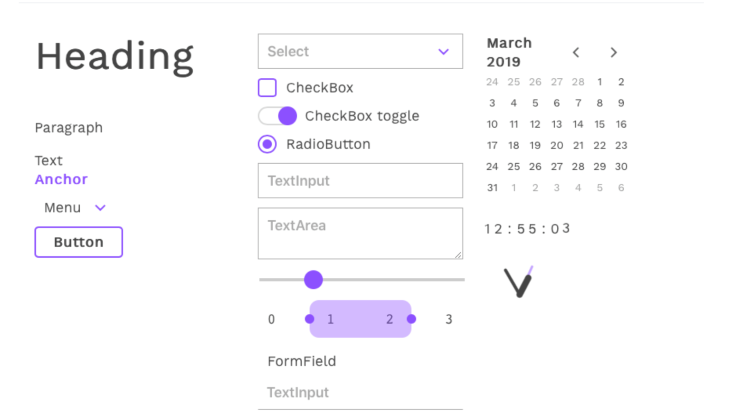Click the Select dropdown chevron arrow

(x=444, y=51)
